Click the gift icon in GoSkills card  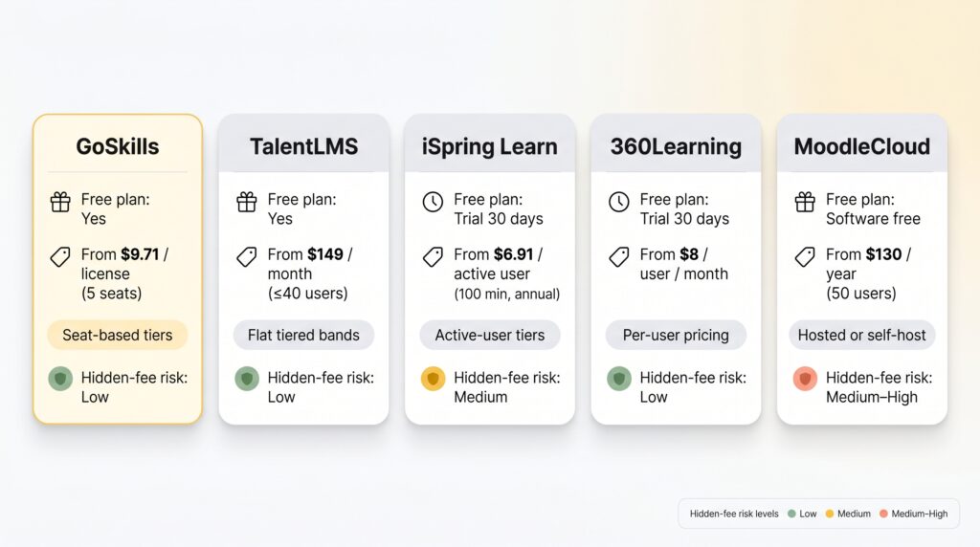pyautogui.click(x=60, y=202)
